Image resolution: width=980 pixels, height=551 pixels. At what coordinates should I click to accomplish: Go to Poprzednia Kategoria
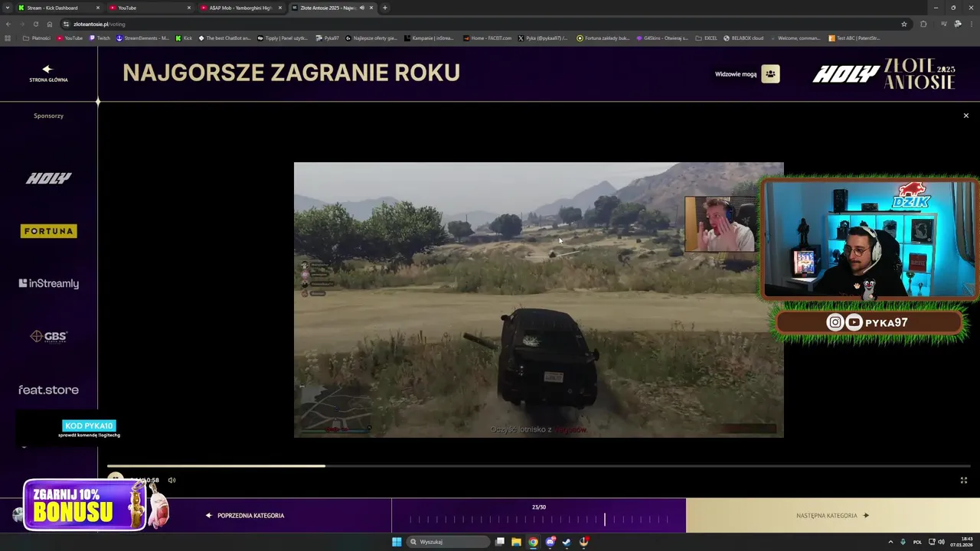coord(245,515)
